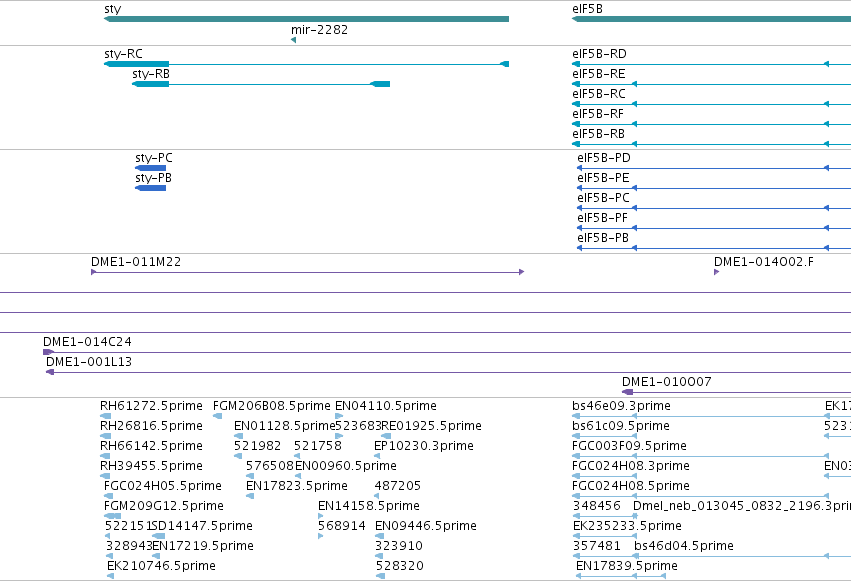Click the RE01925.5prime EST label
851x581 pixels.
(431, 426)
